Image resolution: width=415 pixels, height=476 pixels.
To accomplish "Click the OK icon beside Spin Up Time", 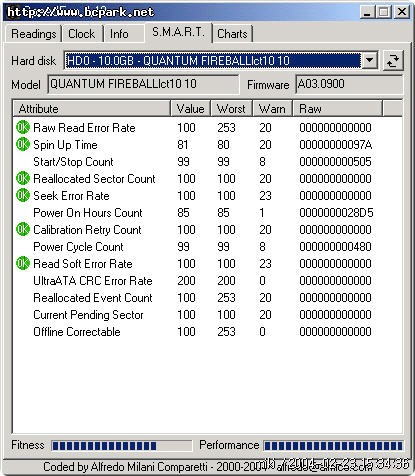I will (x=23, y=144).
